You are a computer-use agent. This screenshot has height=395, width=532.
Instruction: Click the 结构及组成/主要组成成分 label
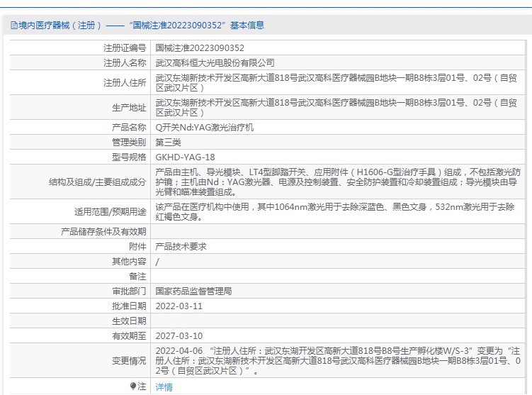[97, 182]
